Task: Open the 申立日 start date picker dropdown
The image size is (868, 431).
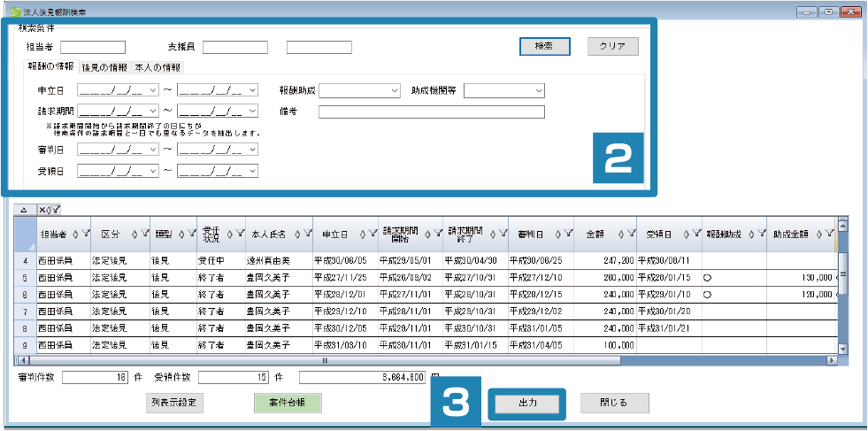Action: [x=153, y=90]
